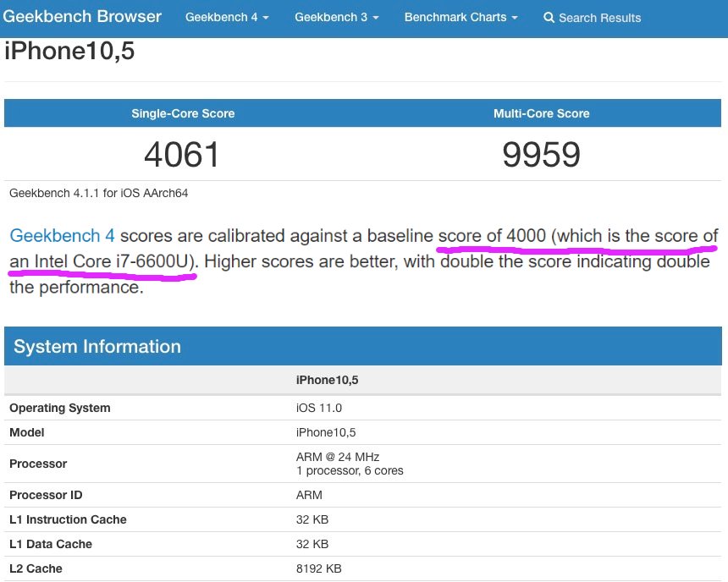The width and height of the screenshot is (728, 582).
Task: Click the L2 Cache 8192 KB value
Action: 319,568
